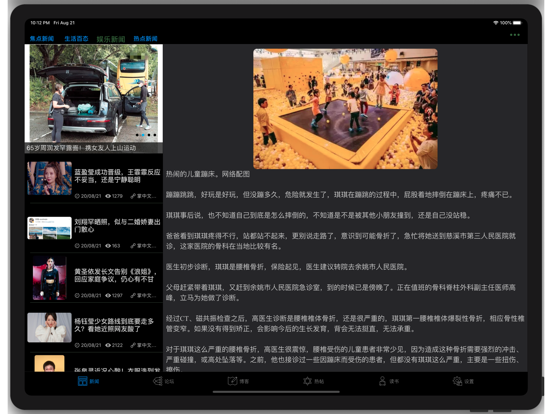Screen dimensions: 552x414
Task: Click the 10:12 PM status bar time
Action: pos(40,23)
